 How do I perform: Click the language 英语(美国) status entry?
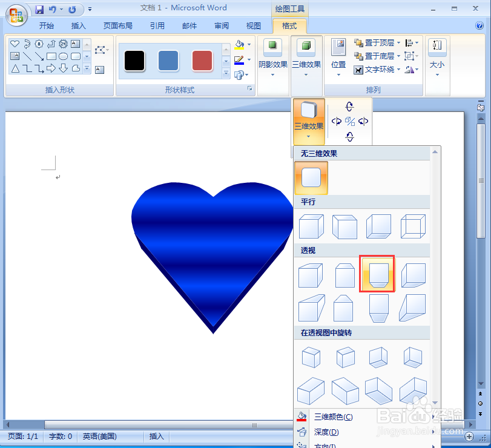tap(99, 436)
